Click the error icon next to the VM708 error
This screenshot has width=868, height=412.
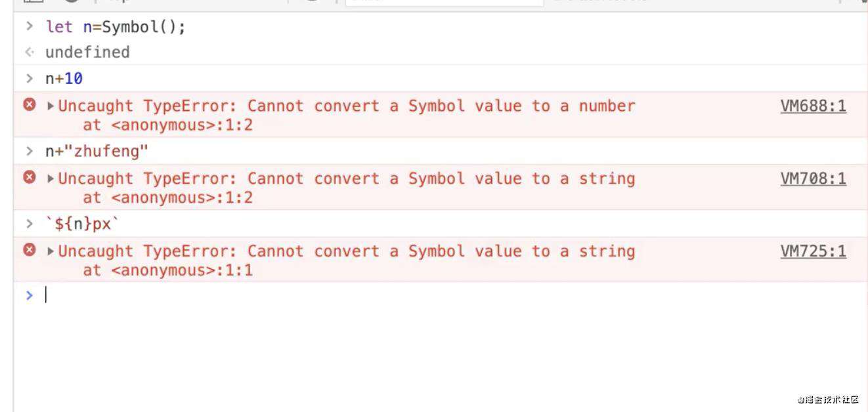click(x=30, y=177)
